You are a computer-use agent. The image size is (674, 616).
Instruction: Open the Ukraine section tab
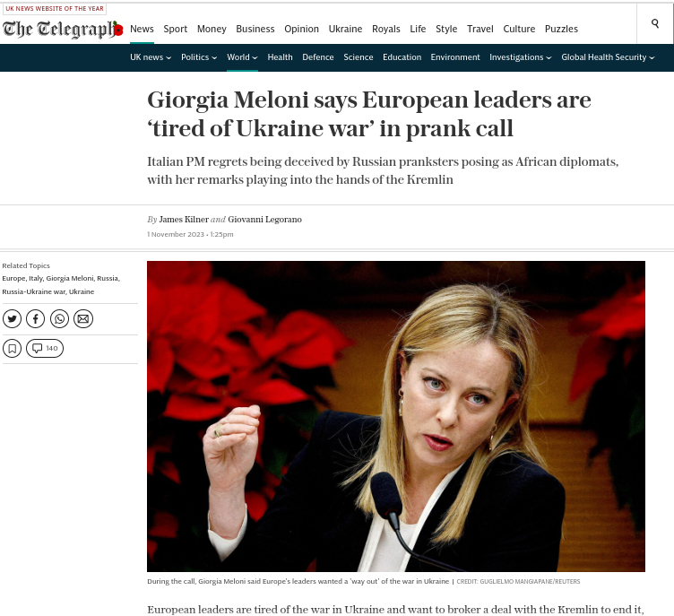click(345, 29)
